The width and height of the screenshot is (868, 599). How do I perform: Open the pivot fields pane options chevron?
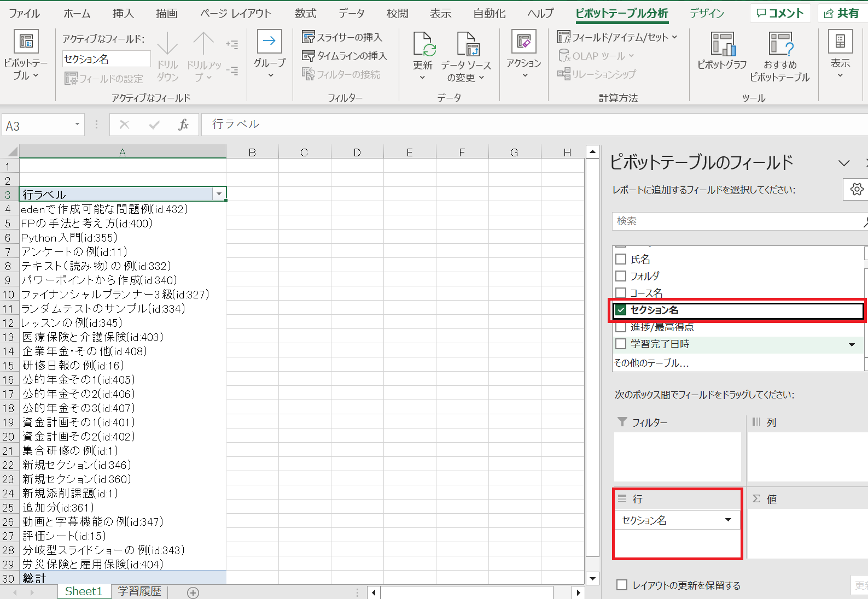[844, 163]
